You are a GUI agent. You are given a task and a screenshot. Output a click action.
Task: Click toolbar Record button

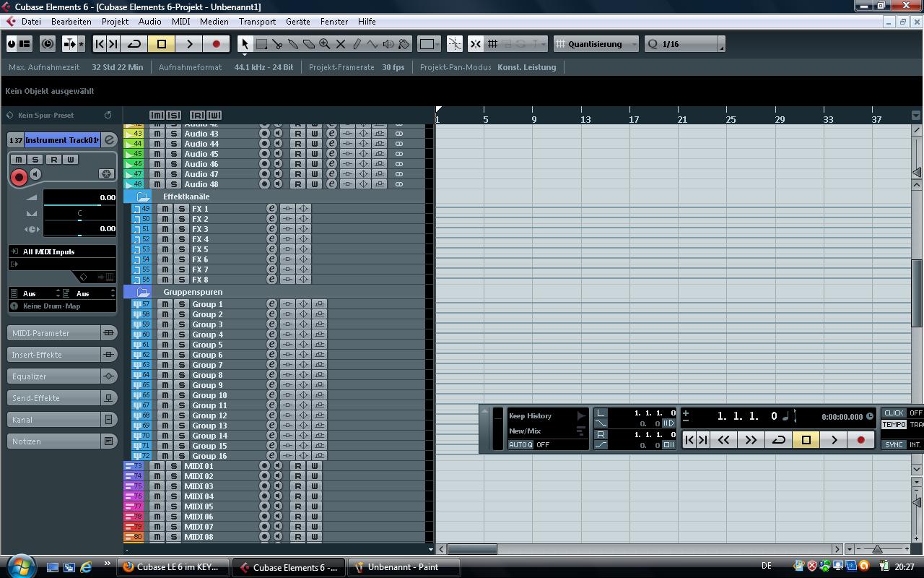point(216,44)
